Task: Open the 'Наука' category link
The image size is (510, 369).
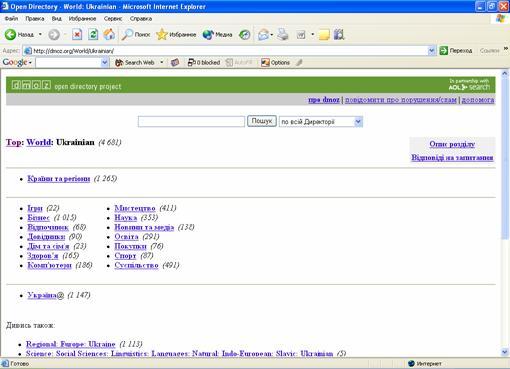Action: coord(126,218)
